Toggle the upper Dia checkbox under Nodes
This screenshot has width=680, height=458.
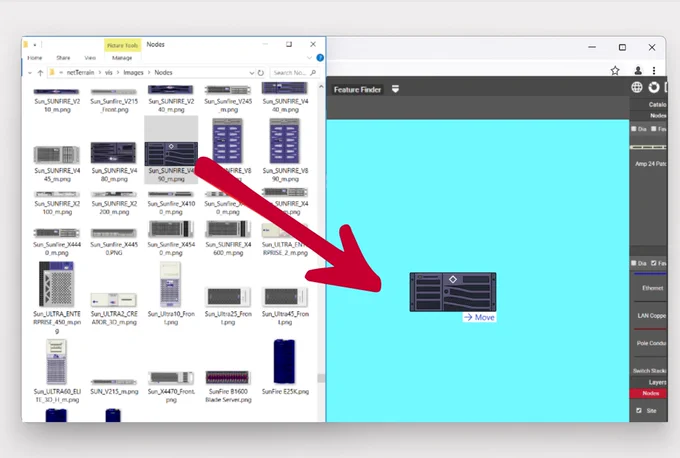634,129
